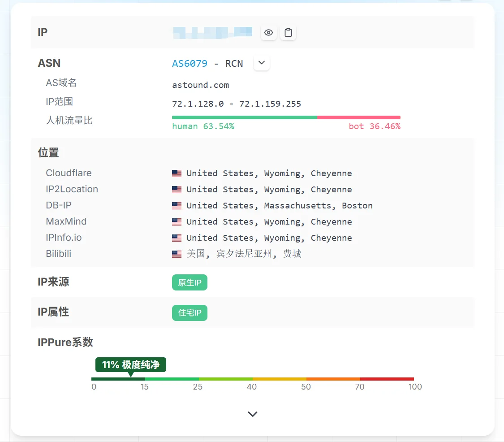This screenshot has height=442, width=504.
Task: Click US flag in IPInfo.io row
Action: point(177,238)
